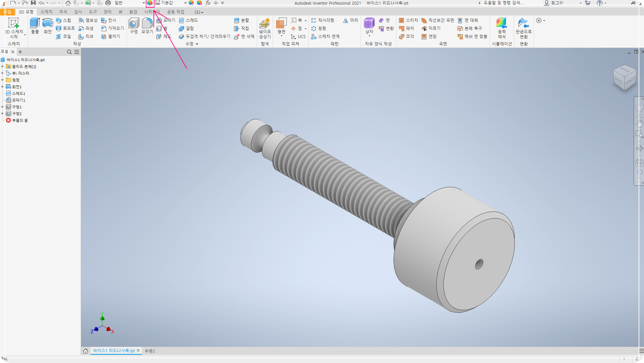Switch to the 주석 ribbon tab
This screenshot has width=644, height=363.
[63, 12]
